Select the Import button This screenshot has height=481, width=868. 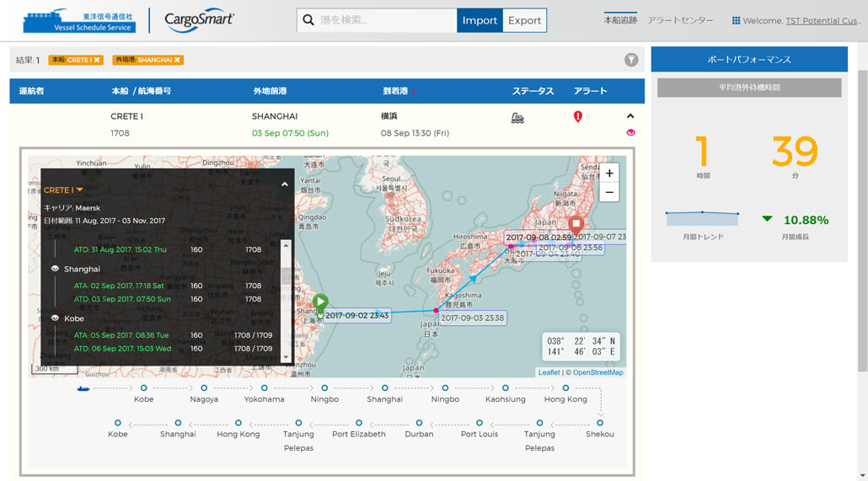tap(480, 20)
